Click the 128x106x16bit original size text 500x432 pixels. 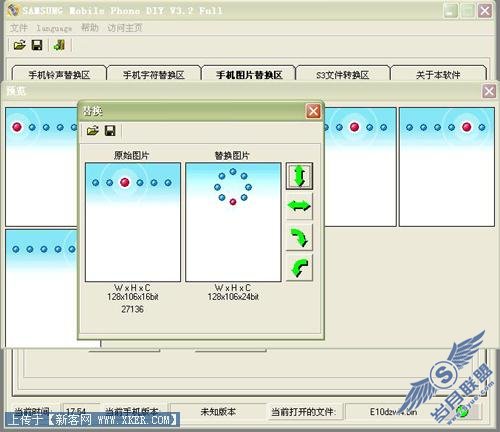(133, 296)
